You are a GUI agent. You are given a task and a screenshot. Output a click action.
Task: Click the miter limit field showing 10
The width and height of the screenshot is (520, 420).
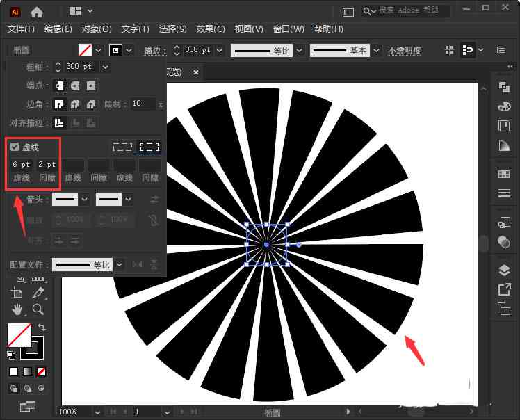(143, 104)
